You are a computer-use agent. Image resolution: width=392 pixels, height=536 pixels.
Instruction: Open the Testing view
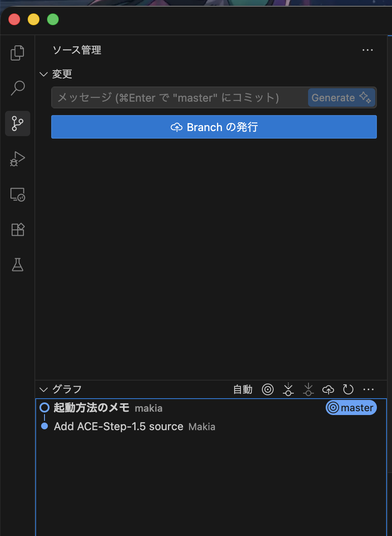pyautogui.click(x=17, y=265)
